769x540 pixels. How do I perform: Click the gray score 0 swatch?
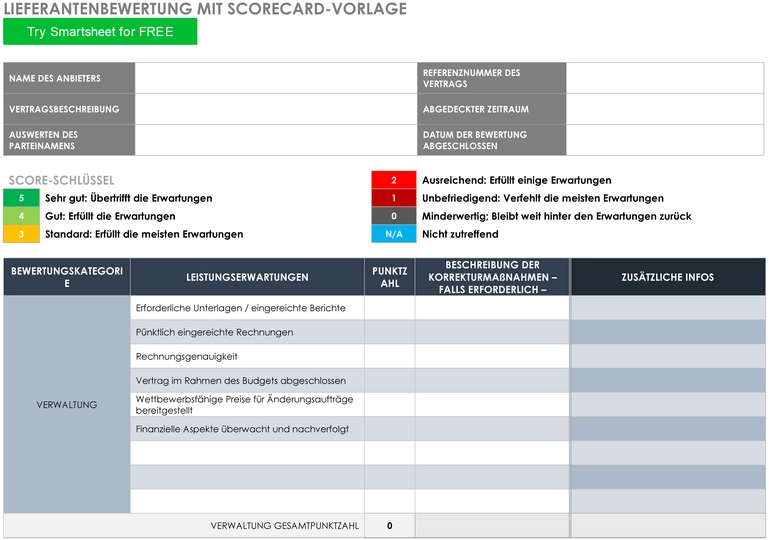pyautogui.click(x=394, y=216)
